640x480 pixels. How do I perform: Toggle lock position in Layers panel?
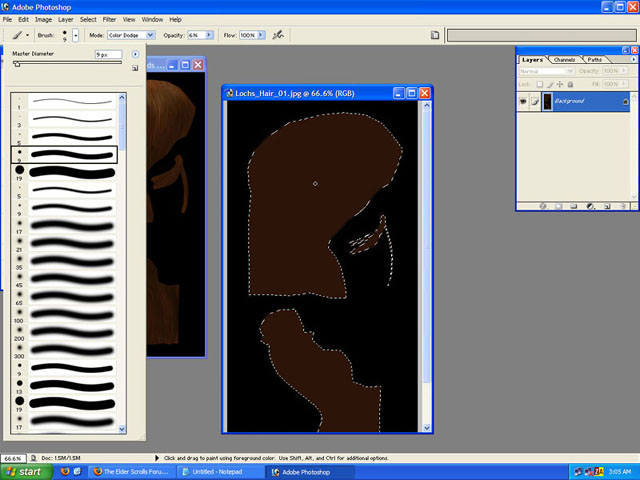[x=560, y=84]
